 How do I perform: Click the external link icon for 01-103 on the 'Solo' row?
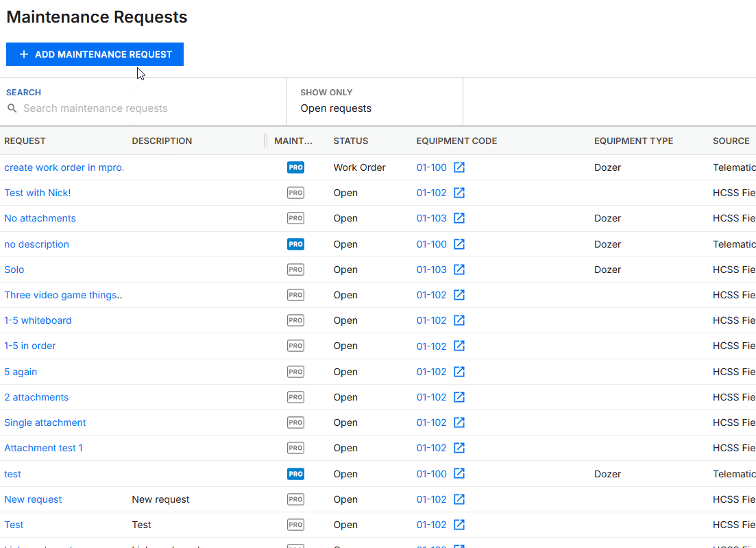(461, 269)
